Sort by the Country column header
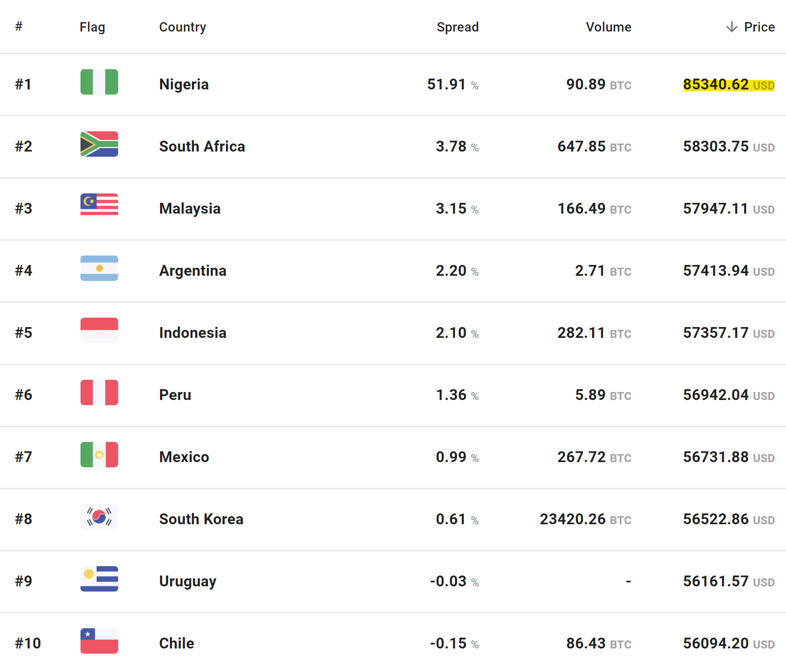 pyautogui.click(x=182, y=27)
